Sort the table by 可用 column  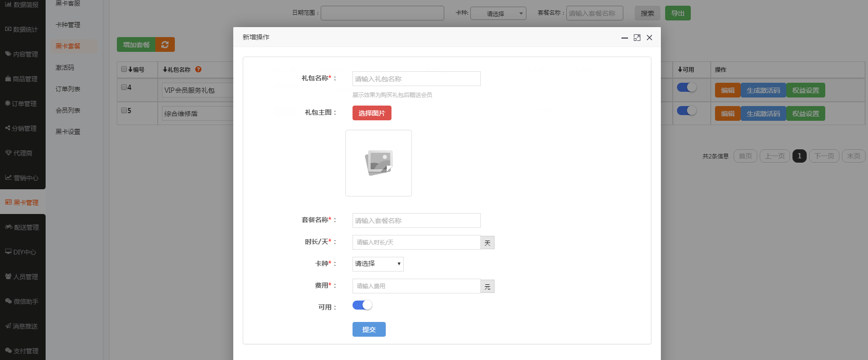pyautogui.click(x=686, y=69)
